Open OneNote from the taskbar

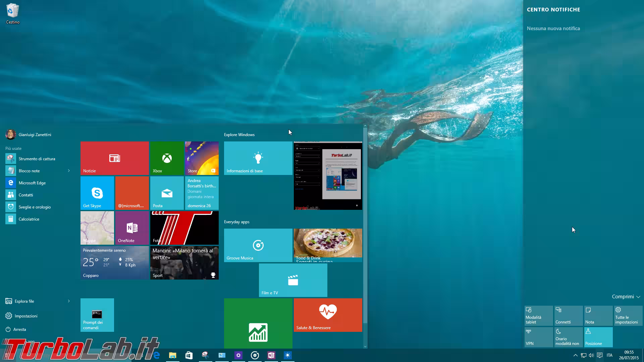click(x=271, y=355)
